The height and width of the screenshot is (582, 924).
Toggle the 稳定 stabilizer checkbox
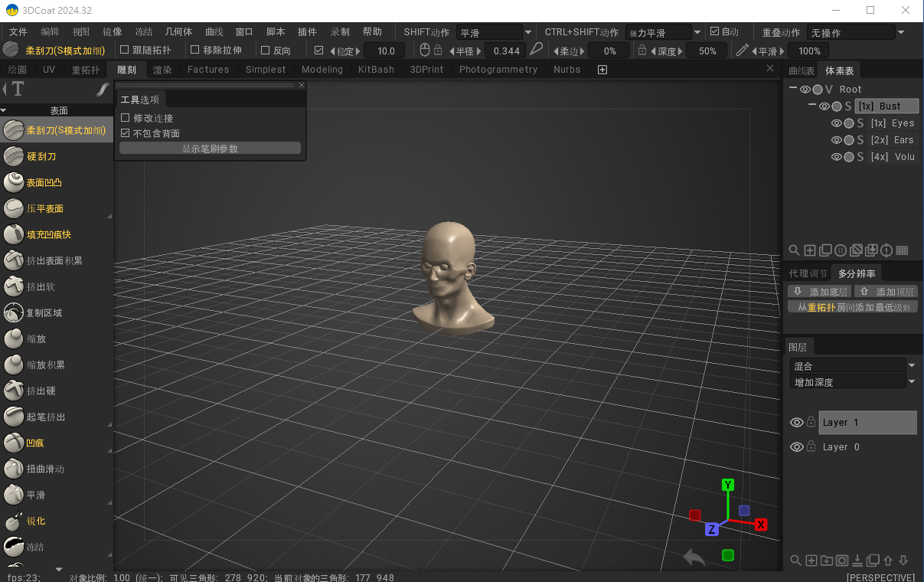(x=319, y=51)
